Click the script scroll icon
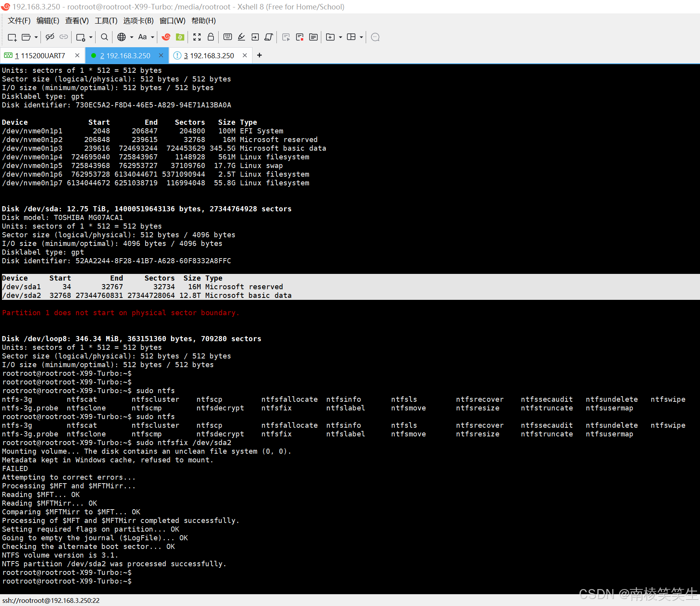The image size is (700, 606). tap(269, 37)
